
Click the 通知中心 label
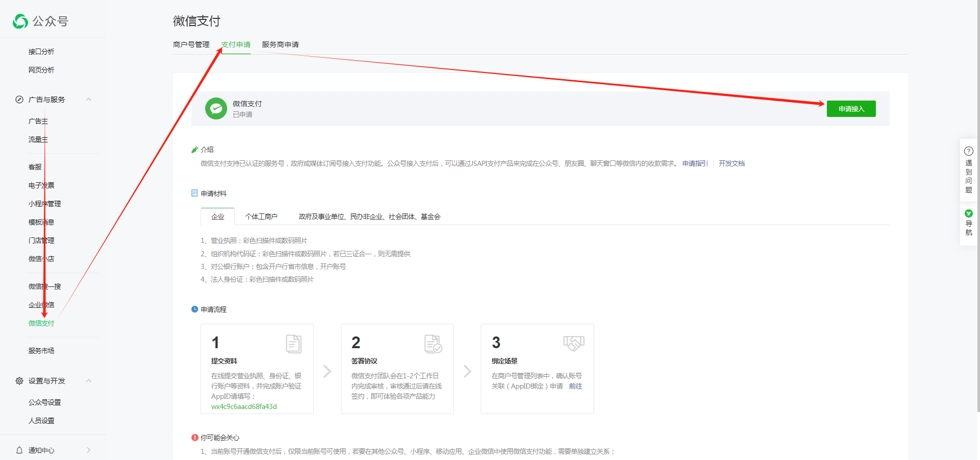point(41,450)
